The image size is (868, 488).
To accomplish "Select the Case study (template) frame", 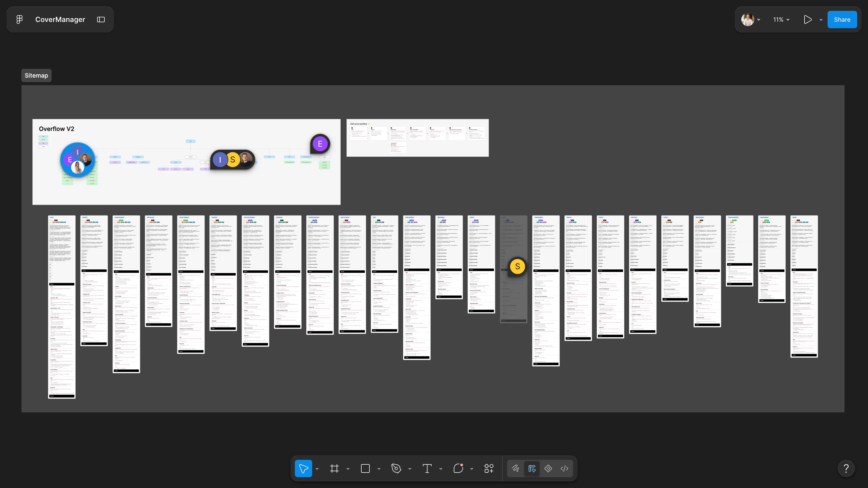I will pyautogui.click(x=256, y=281).
